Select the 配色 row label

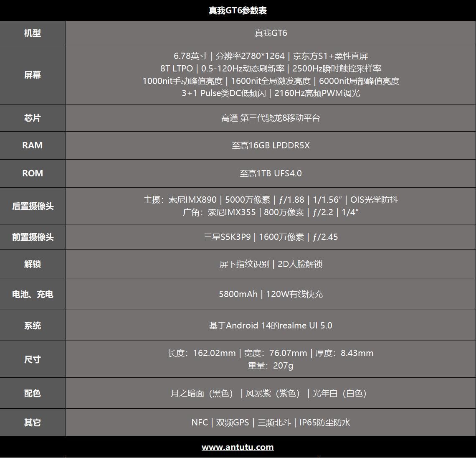(x=33, y=393)
